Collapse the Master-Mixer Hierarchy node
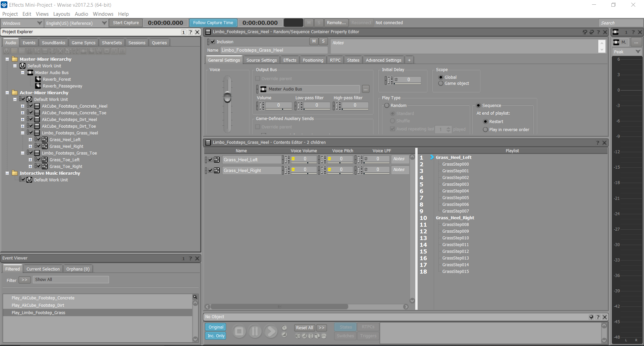Screen dimensions: 644x346 click(7, 59)
